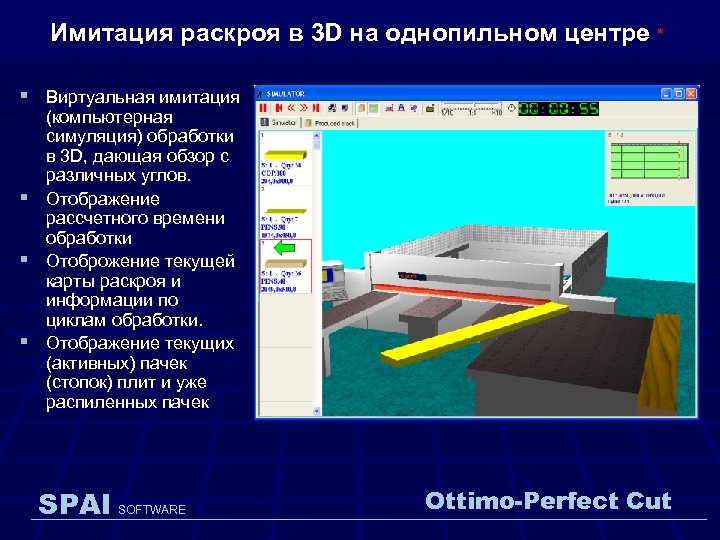Maximize the SIMULATOR window
Viewport: 720px width, 540px height.
click(679, 94)
